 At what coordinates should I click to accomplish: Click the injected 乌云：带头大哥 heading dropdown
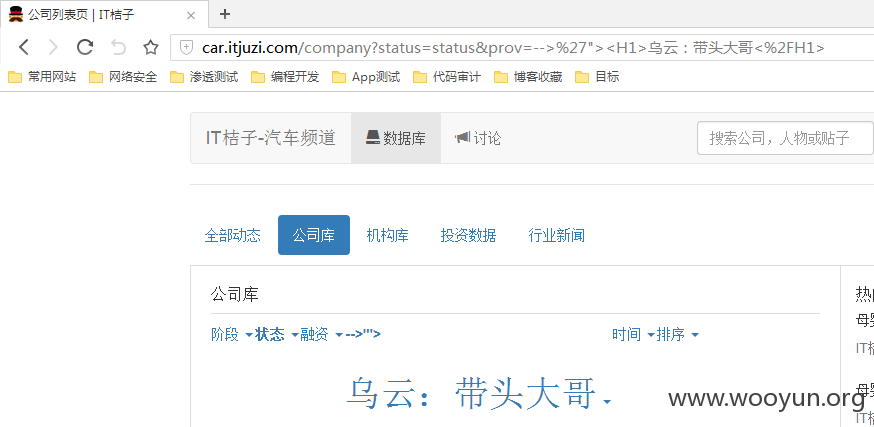pos(478,394)
